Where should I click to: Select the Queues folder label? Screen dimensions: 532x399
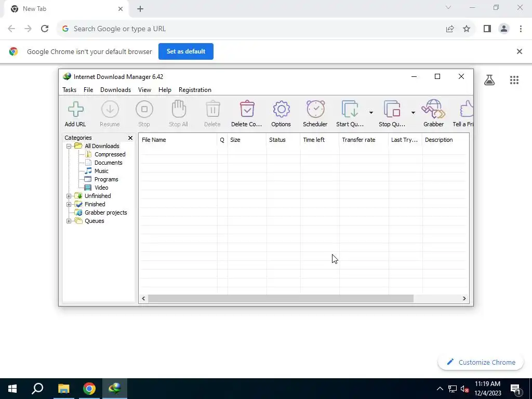(95, 221)
